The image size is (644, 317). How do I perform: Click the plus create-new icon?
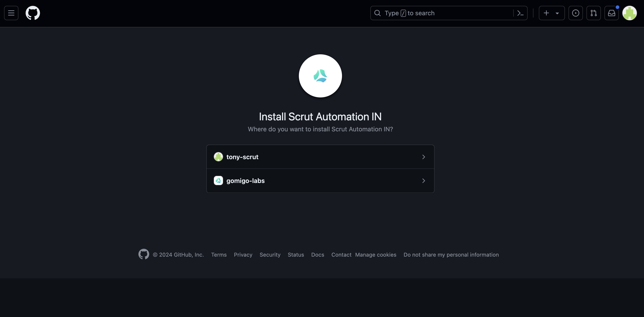546,13
